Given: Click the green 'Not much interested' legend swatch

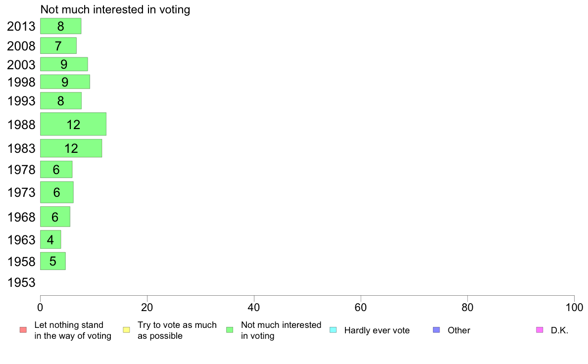Looking at the screenshot, I should (230, 330).
